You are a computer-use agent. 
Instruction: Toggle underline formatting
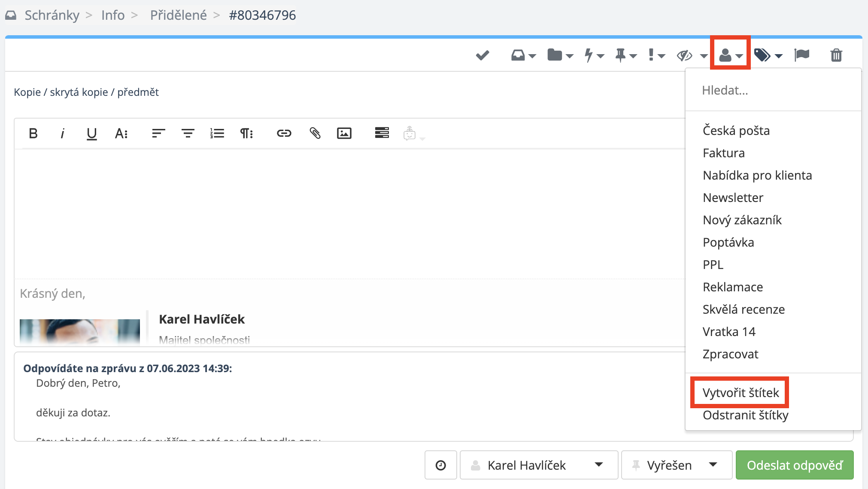(91, 134)
